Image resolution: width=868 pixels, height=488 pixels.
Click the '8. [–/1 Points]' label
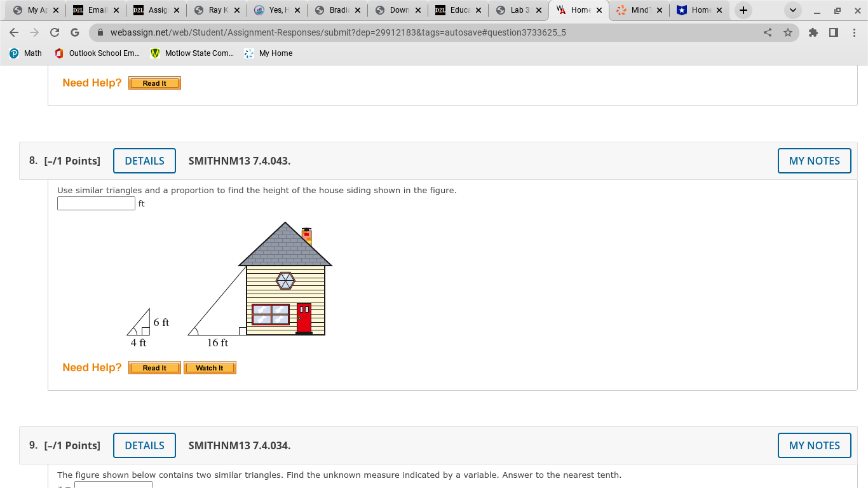click(65, 161)
